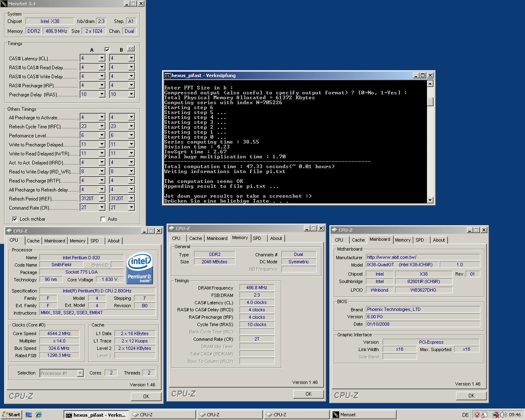The width and height of the screenshot is (525, 420).
Task: Click title icon of CPU-Z Mainboard window
Action: click(334, 230)
